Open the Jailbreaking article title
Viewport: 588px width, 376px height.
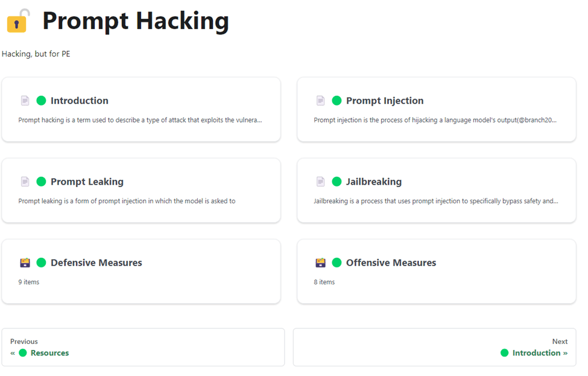pyautogui.click(x=374, y=182)
